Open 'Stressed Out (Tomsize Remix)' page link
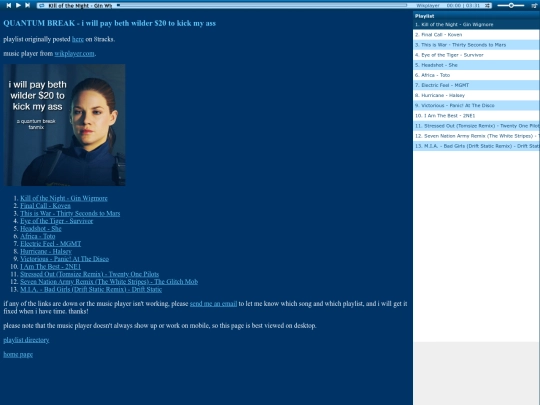Screen dimensions: 540x405 pos(89,274)
